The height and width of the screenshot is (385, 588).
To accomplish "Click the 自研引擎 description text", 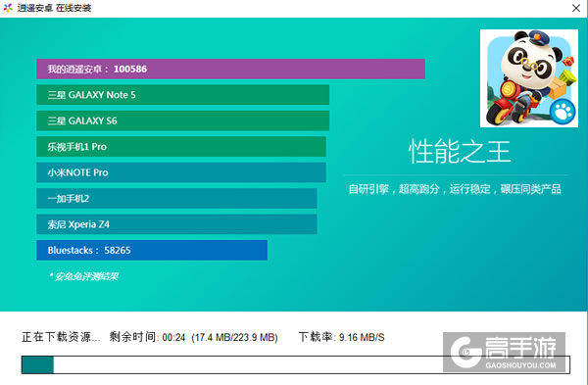I will click(455, 189).
